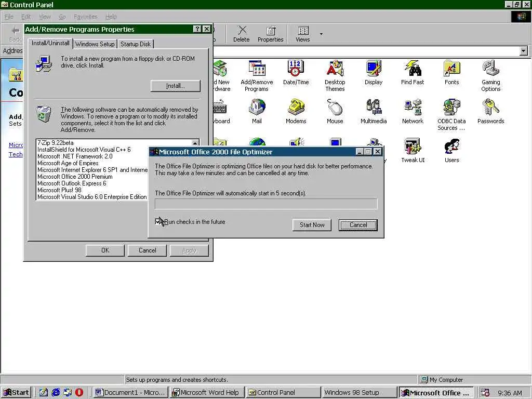Open the Gaming Options icon
This screenshot has height=399, width=532.
(490, 75)
